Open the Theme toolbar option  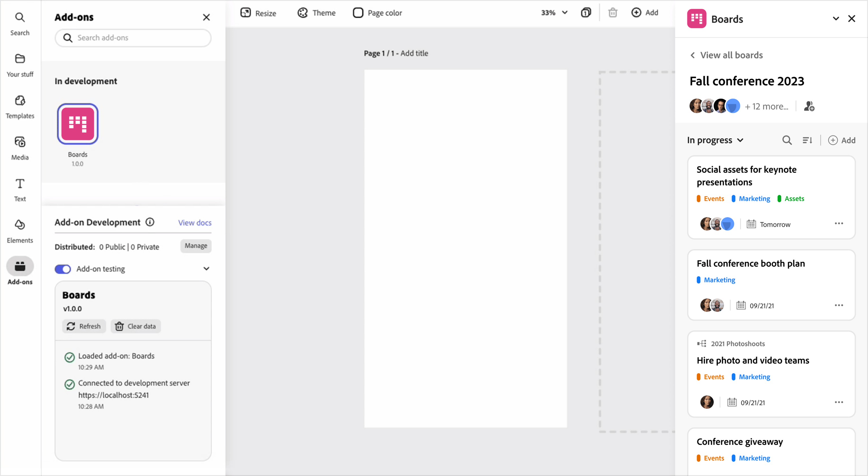(x=316, y=13)
